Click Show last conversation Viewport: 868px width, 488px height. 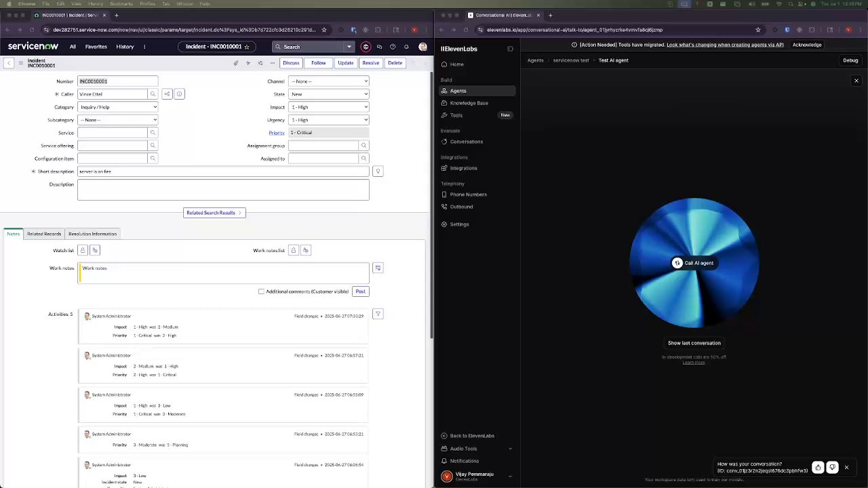(694, 343)
